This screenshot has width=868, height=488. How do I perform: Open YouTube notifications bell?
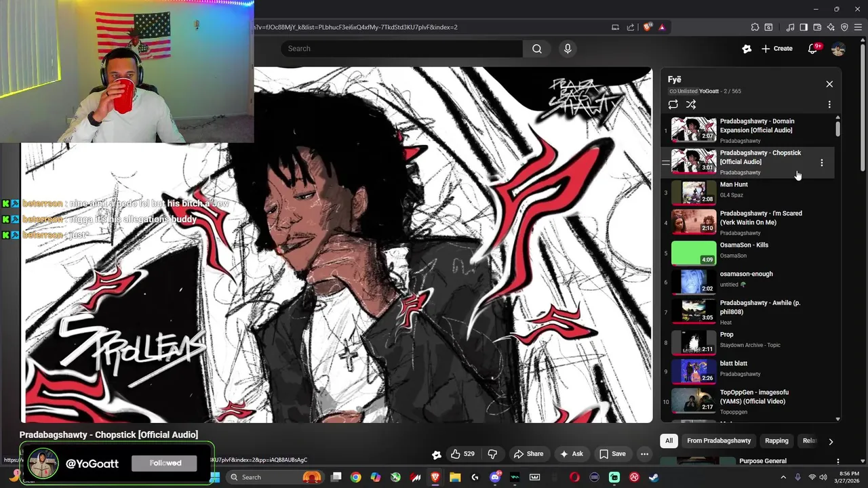[813, 49]
